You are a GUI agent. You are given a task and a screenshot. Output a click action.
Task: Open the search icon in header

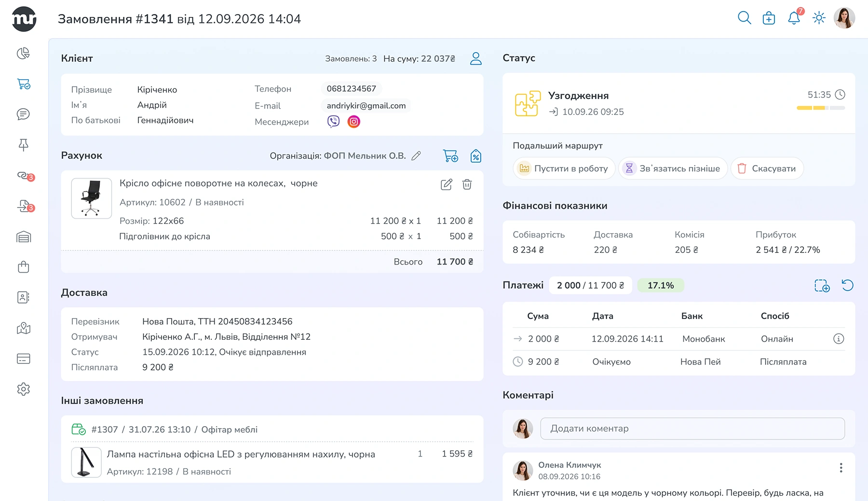click(744, 18)
